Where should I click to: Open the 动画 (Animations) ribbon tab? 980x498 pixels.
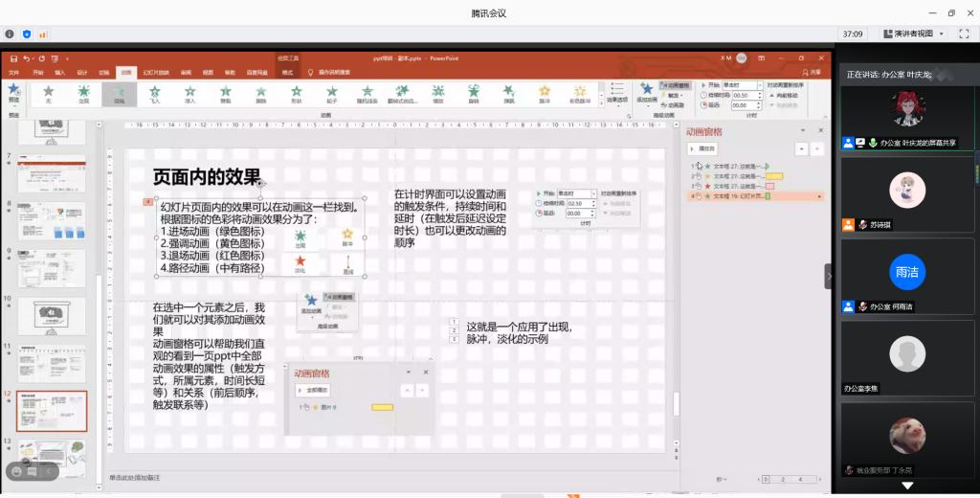(x=126, y=72)
